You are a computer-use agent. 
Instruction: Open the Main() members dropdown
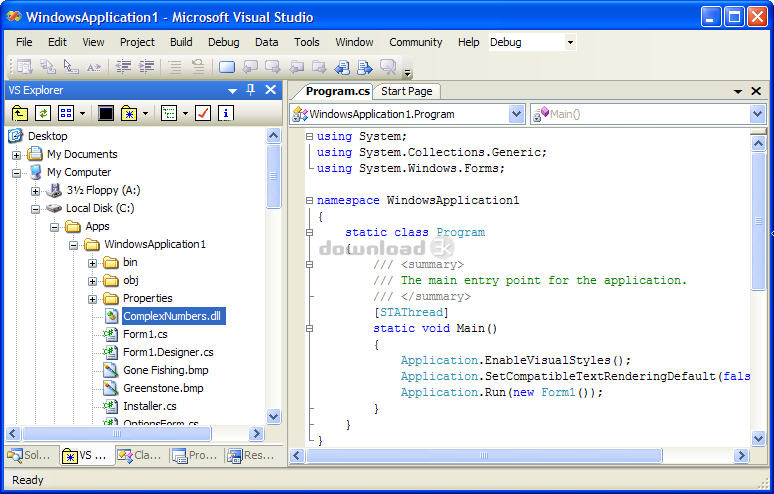[x=757, y=114]
